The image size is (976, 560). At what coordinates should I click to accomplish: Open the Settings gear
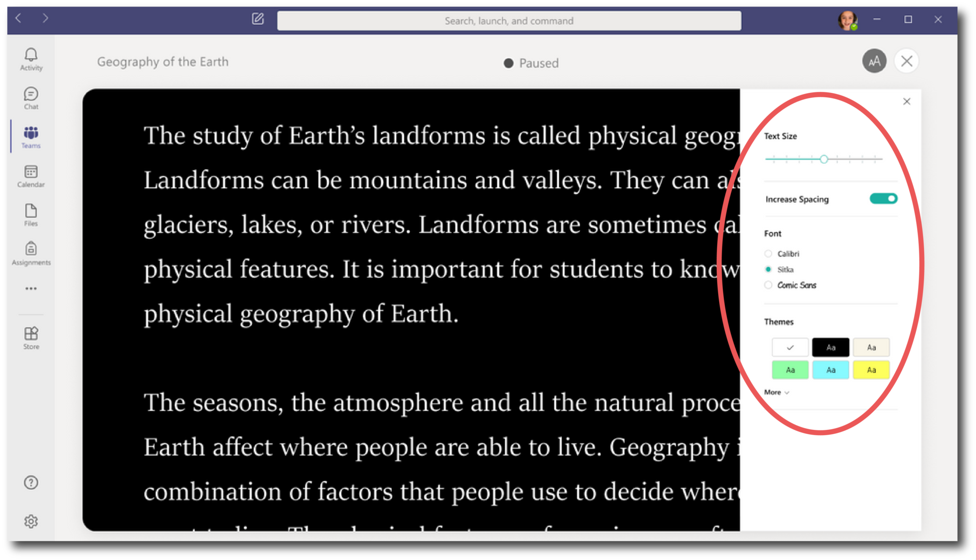(30, 521)
